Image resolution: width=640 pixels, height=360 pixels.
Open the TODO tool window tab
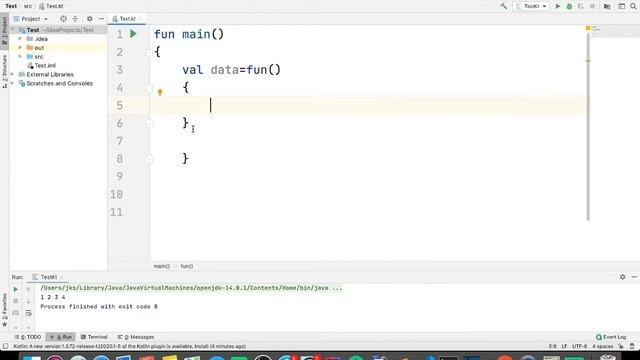pos(28,337)
